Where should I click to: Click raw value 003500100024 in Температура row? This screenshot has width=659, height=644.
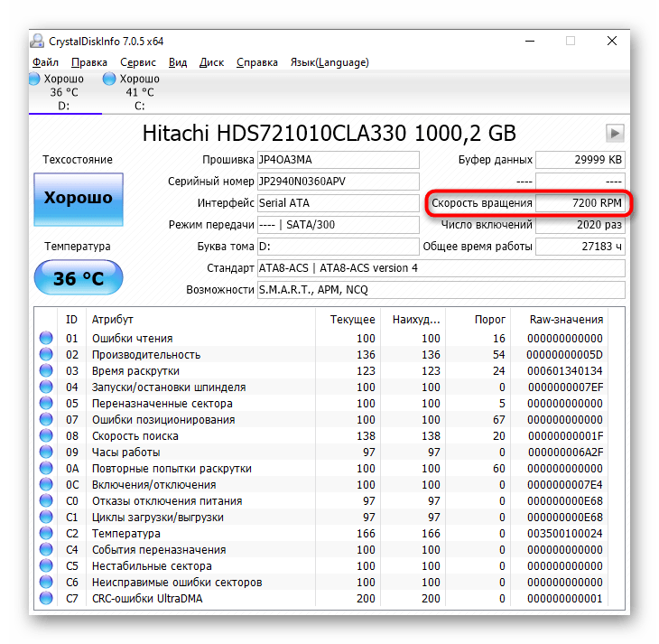(x=565, y=534)
